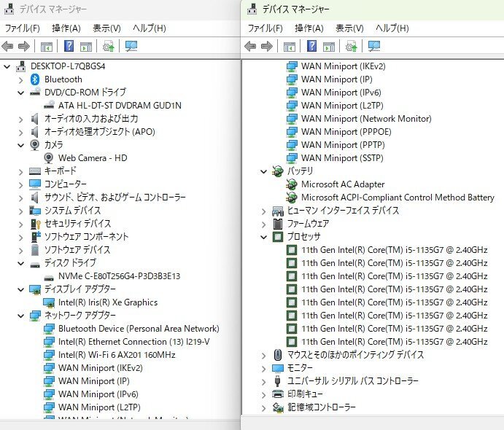504x430 pixels.
Task: Click the Intel Iris Xe Graphics adapter icon
Action: 49,302
